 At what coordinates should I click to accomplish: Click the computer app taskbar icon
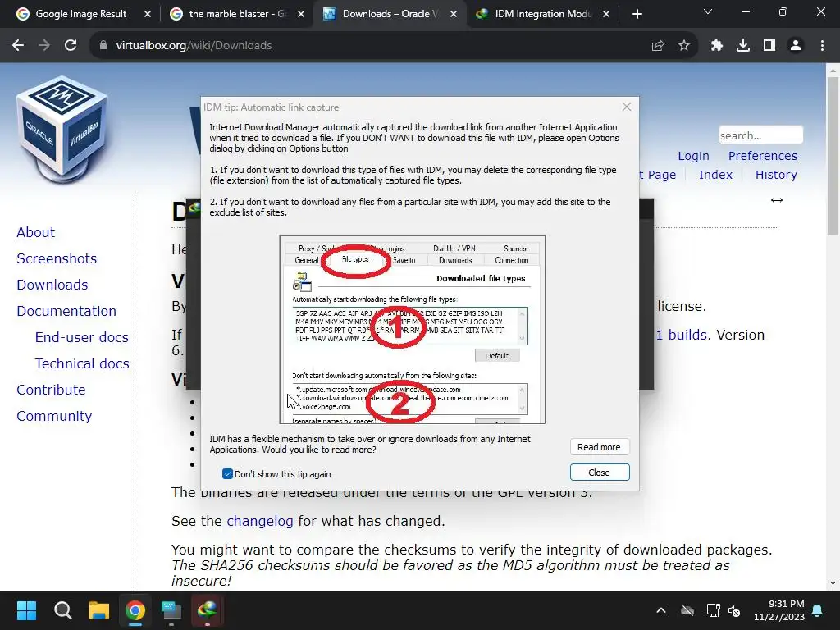pos(171,610)
